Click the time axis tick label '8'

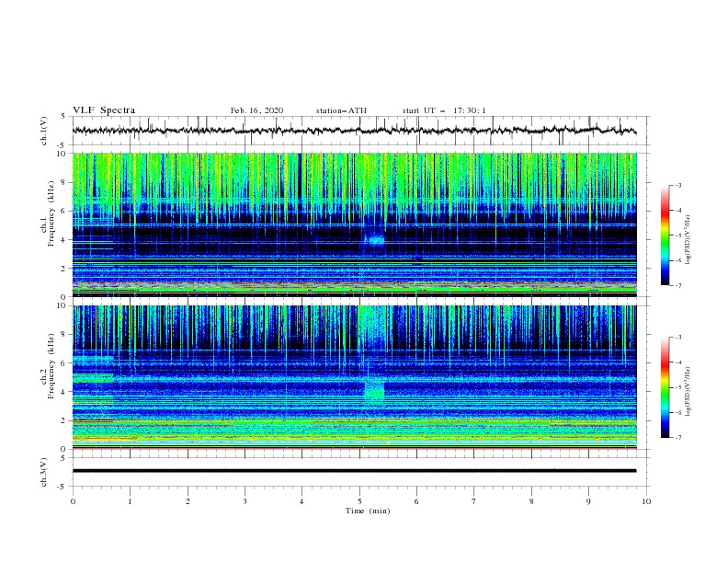[x=531, y=501]
